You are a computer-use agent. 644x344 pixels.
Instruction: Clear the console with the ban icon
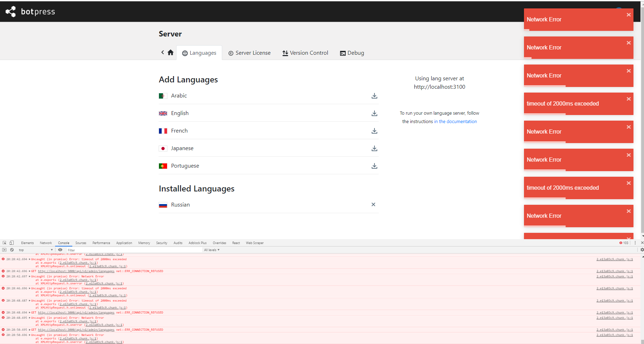(12, 250)
